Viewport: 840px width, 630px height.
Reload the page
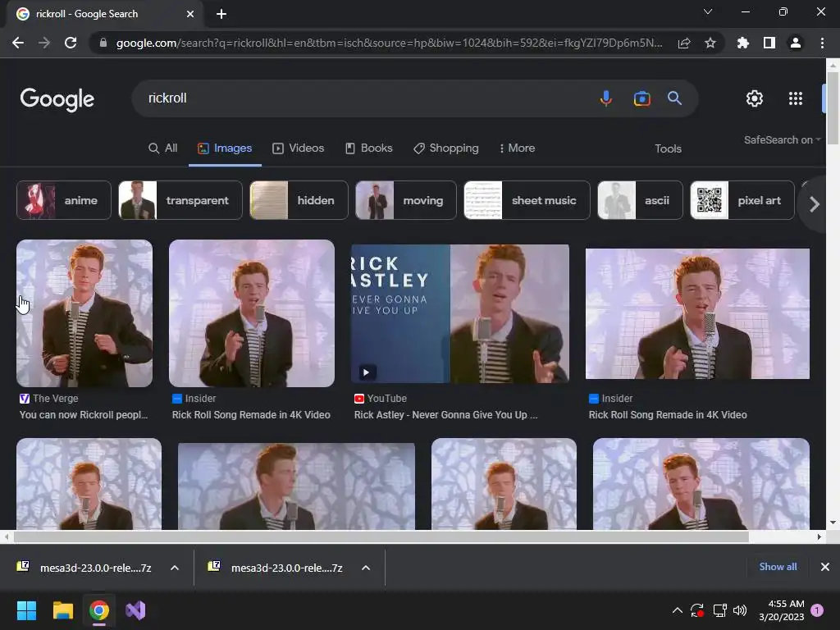click(71, 43)
